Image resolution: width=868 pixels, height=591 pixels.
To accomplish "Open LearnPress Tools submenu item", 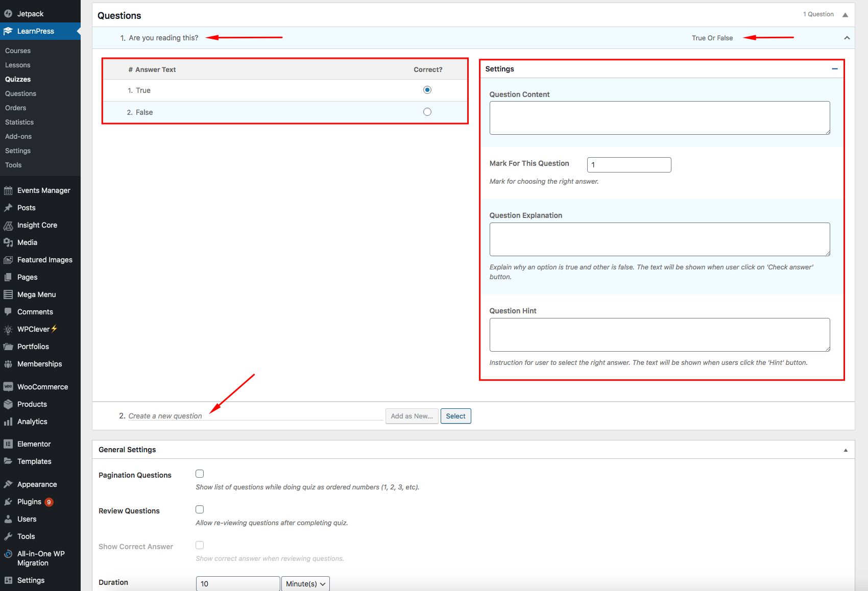I will 13,165.
